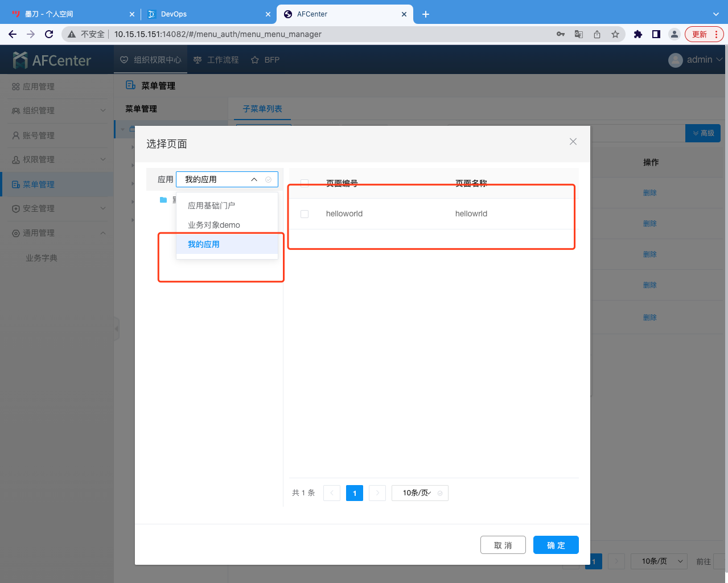Close the 选择页面 dialog with X icon
The width and height of the screenshot is (728, 583).
(x=573, y=142)
